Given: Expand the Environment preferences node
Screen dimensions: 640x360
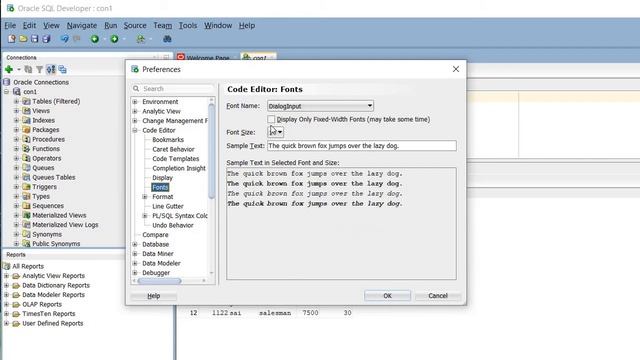Looking at the screenshot, I should (x=135, y=102).
